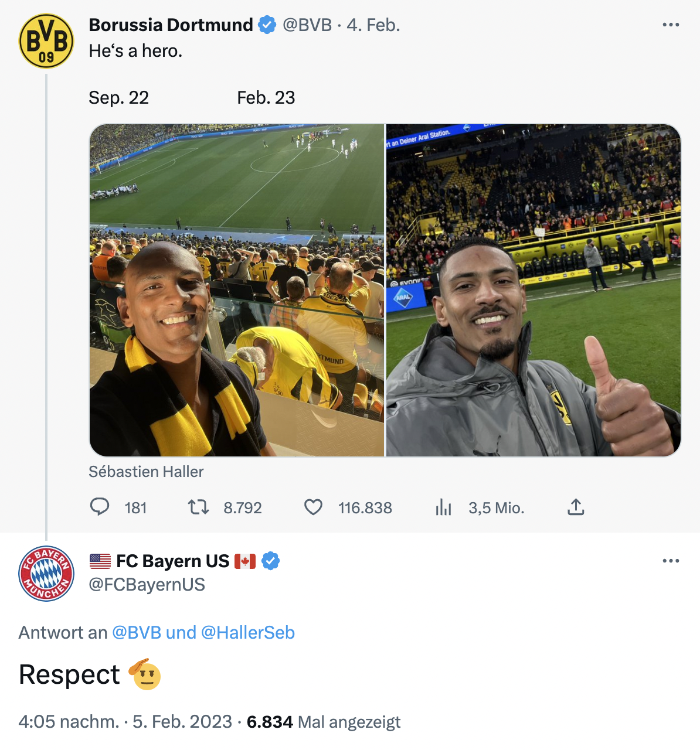The image size is (700, 750).
Task: Click the Borussia Dortmund display name
Action: coord(171,25)
